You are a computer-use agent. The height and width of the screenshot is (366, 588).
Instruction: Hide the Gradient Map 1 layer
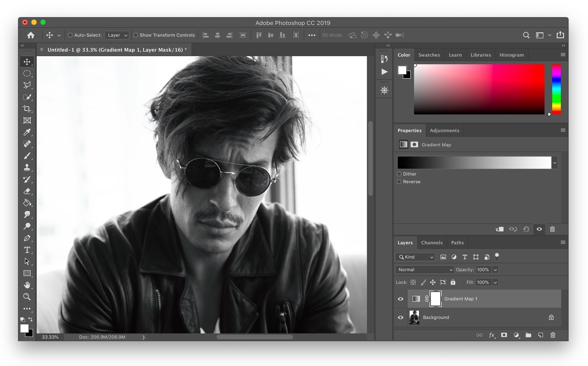[x=400, y=299]
